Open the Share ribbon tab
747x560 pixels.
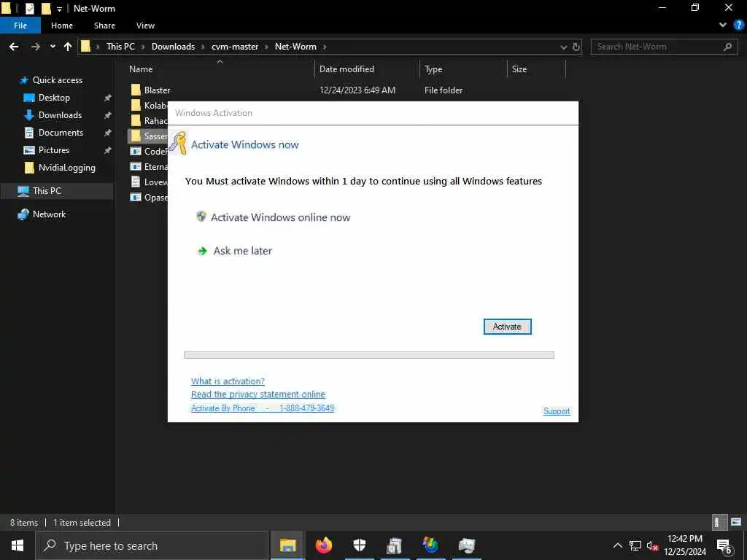[104, 26]
